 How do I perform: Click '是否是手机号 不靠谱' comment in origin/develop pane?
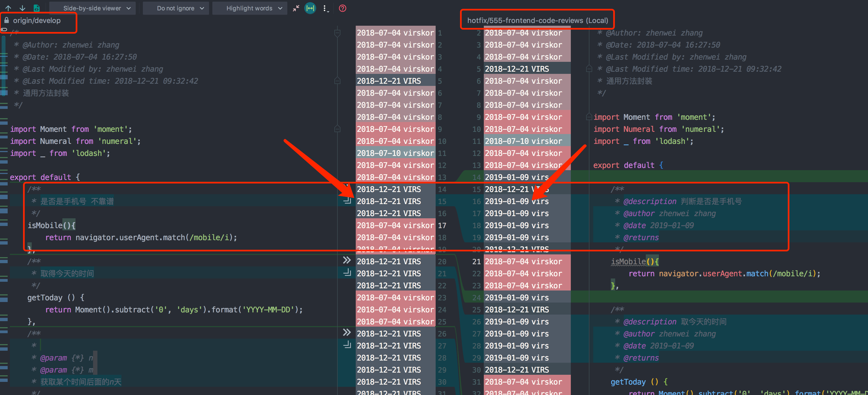(77, 201)
